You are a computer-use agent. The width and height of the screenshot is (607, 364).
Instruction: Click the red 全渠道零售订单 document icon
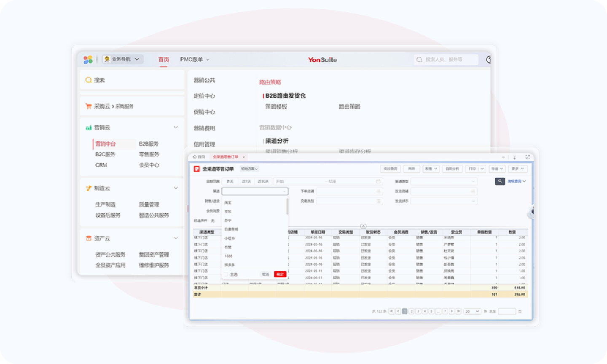tap(197, 169)
